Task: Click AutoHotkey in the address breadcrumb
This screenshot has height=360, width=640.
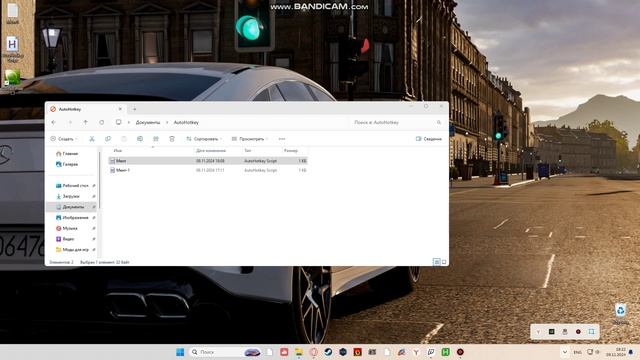Action: (x=186, y=122)
